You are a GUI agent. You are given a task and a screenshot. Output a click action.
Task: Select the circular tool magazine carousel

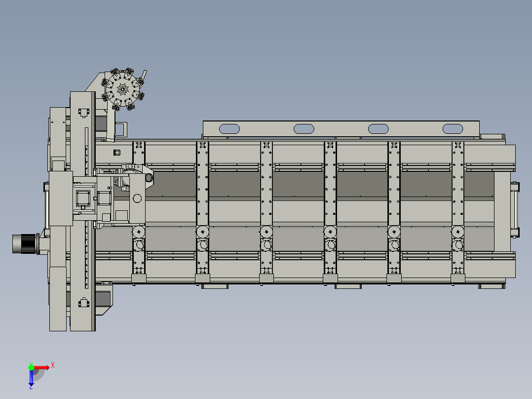pos(123,89)
